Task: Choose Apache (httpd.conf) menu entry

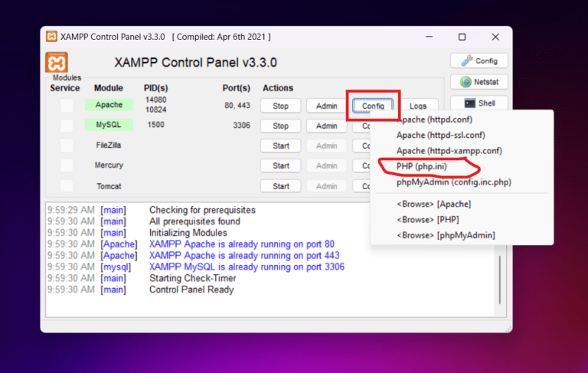Action: coord(435,120)
